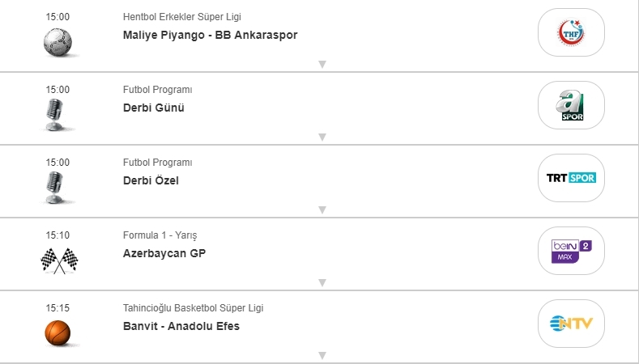Expand the Banvit - Anadolu Efes row arrow
The image size is (639, 364).
click(322, 355)
